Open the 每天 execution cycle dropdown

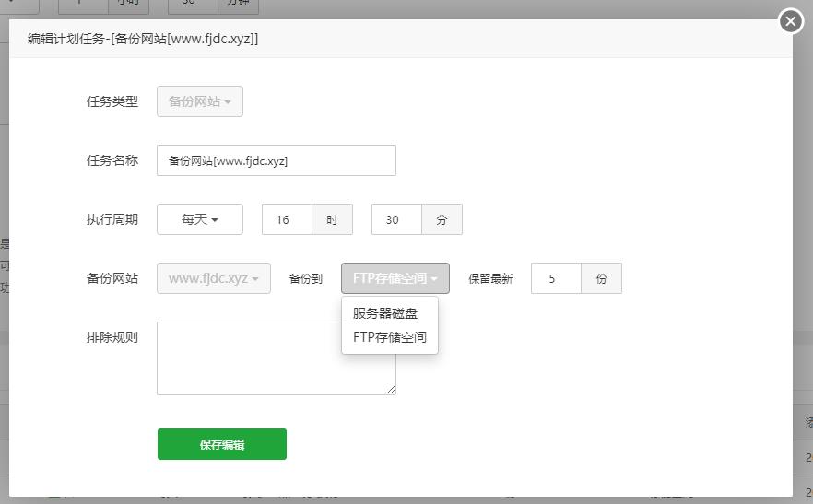coord(200,219)
